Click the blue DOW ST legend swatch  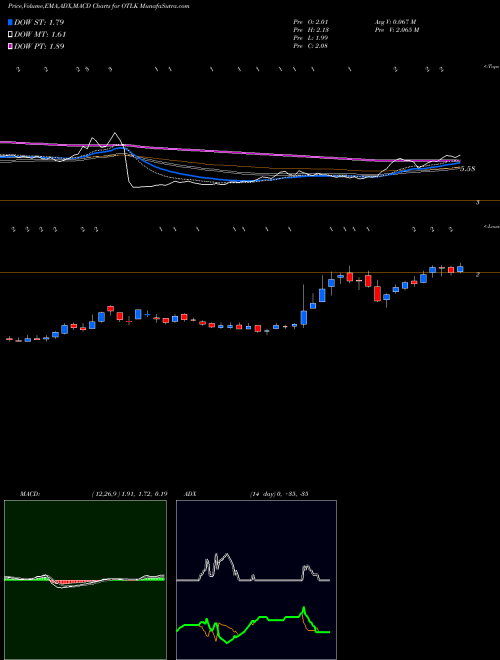(x=10, y=22)
